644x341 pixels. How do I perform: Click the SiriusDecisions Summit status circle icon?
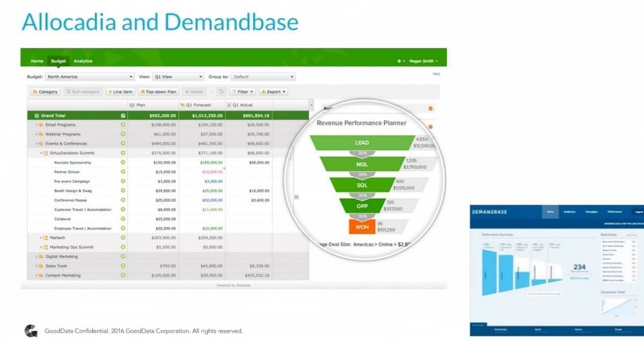pos(123,152)
